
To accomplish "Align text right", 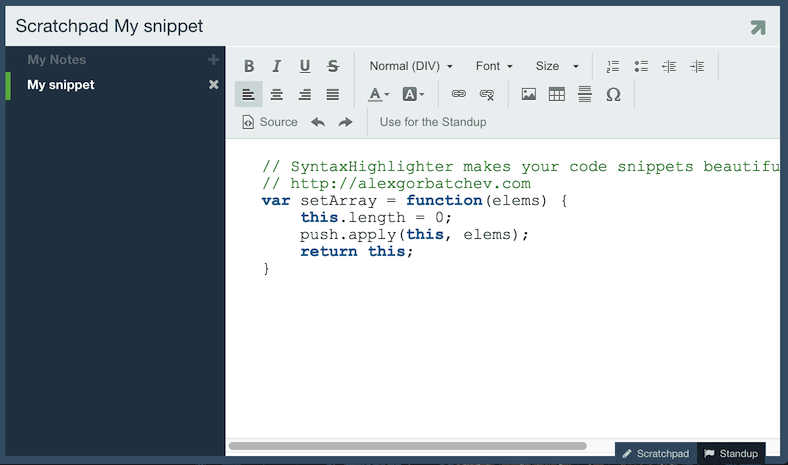I will click(x=305, y=94).
